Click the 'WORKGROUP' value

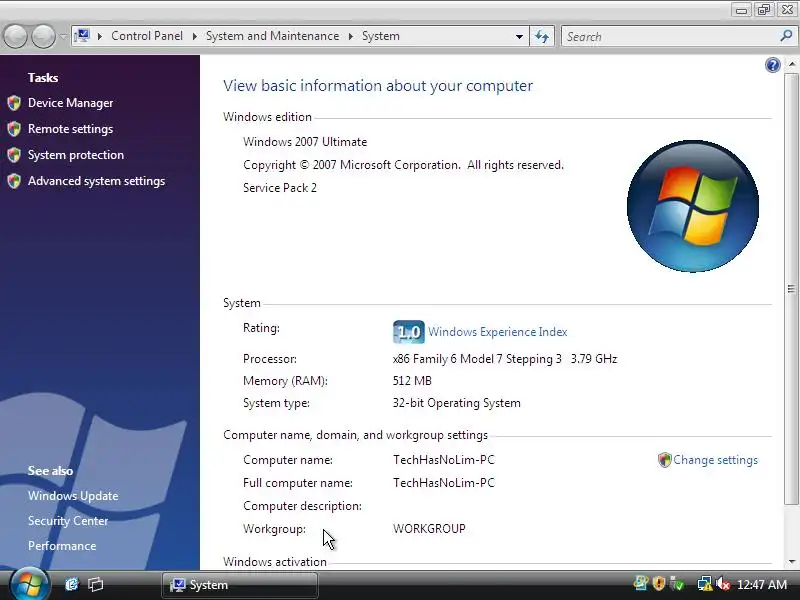click(429, 529)
